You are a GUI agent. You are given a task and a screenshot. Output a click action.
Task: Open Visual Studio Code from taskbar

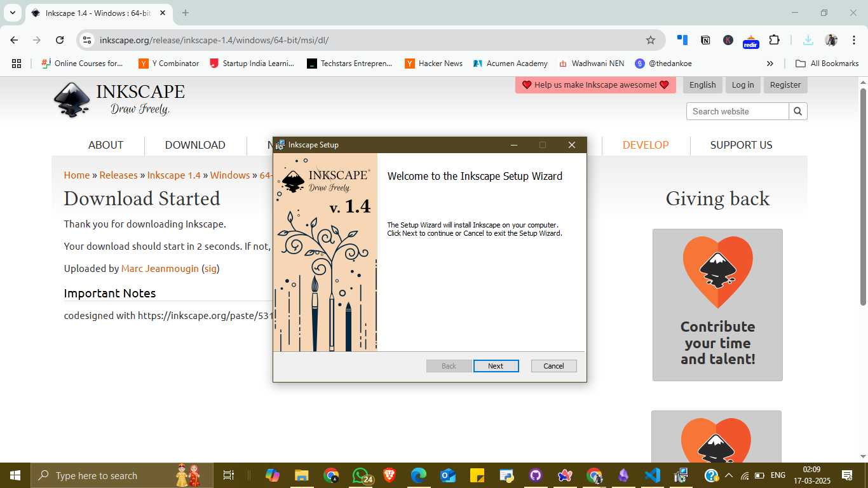(x=652, y=475)
